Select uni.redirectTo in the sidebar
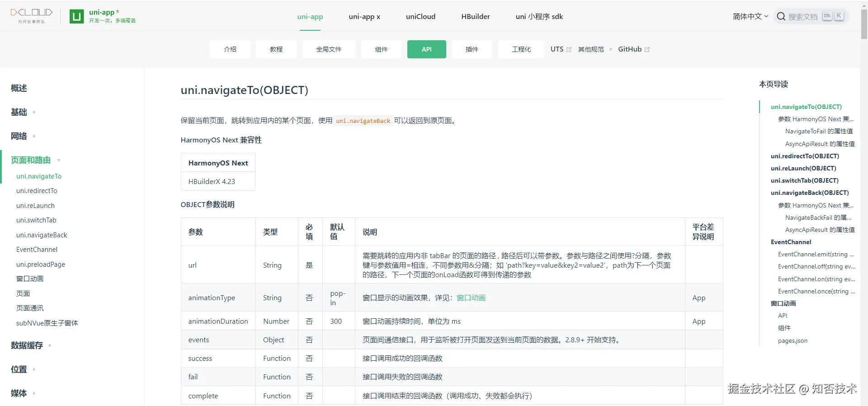Viewport: 868px width, 406px height. pyautogui.click(x=37, y=191)
